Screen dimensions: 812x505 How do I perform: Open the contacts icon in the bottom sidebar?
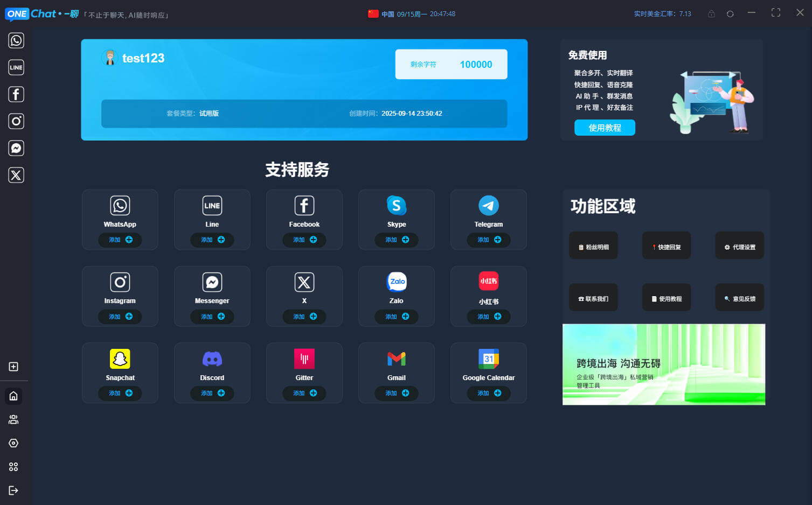click(13, 419)
